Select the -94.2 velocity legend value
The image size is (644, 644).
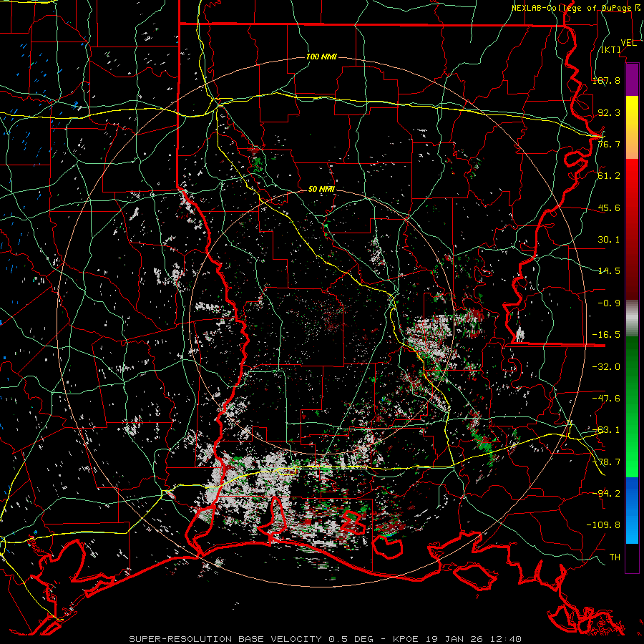[606, 493]
